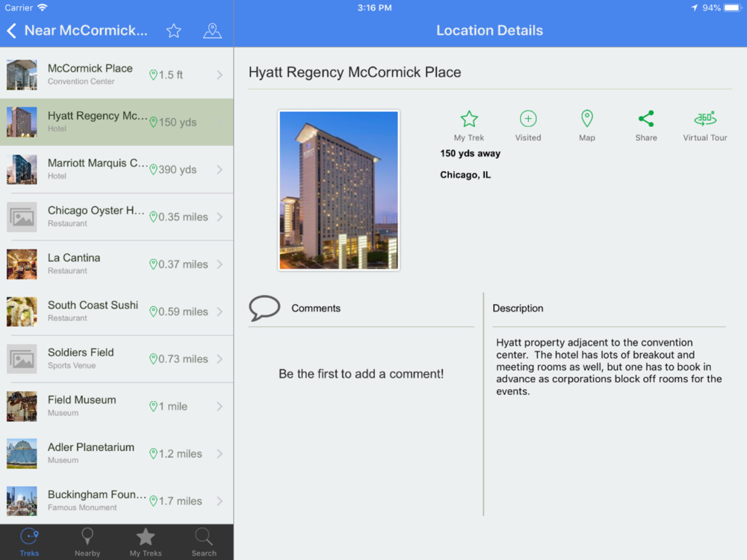Select Soldiers Field list title

point(81,352)
